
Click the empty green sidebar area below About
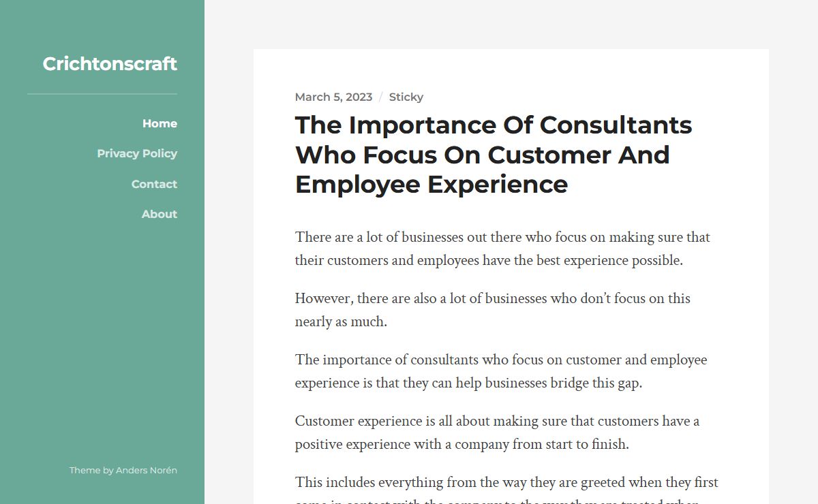pyautogui.click(x=102, y=341)
